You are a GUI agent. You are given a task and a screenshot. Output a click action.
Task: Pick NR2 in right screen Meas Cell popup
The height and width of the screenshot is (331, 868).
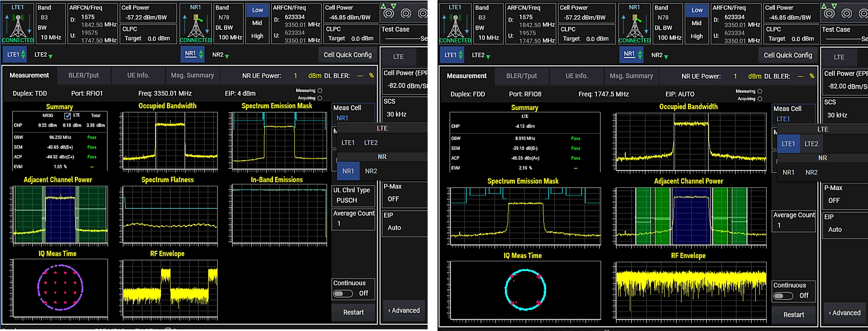coord(811,172)
